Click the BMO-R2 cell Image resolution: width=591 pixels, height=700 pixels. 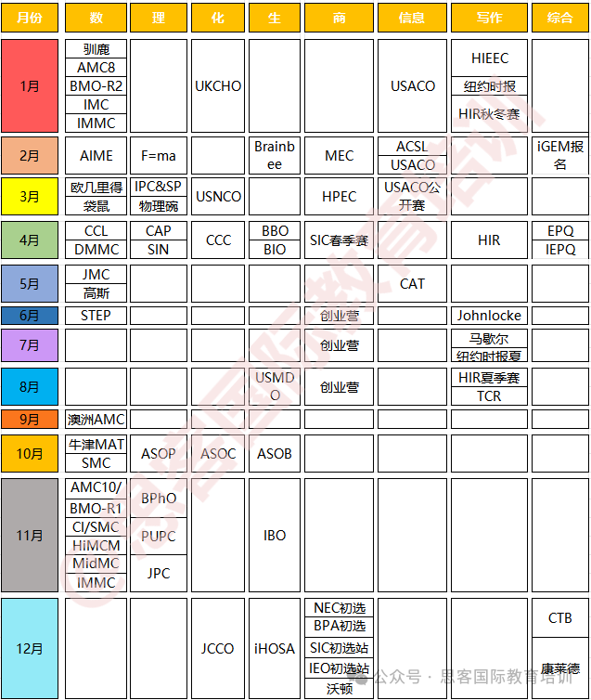pos(96,85)
